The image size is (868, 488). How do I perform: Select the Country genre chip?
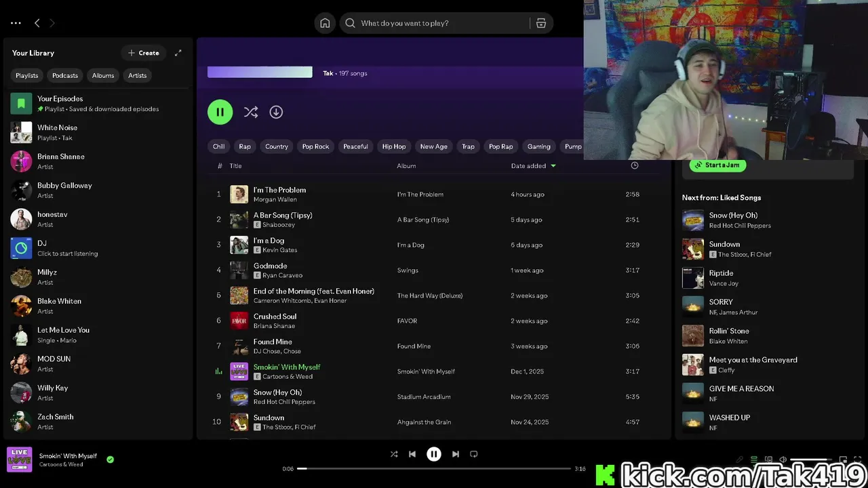point(277,146)
